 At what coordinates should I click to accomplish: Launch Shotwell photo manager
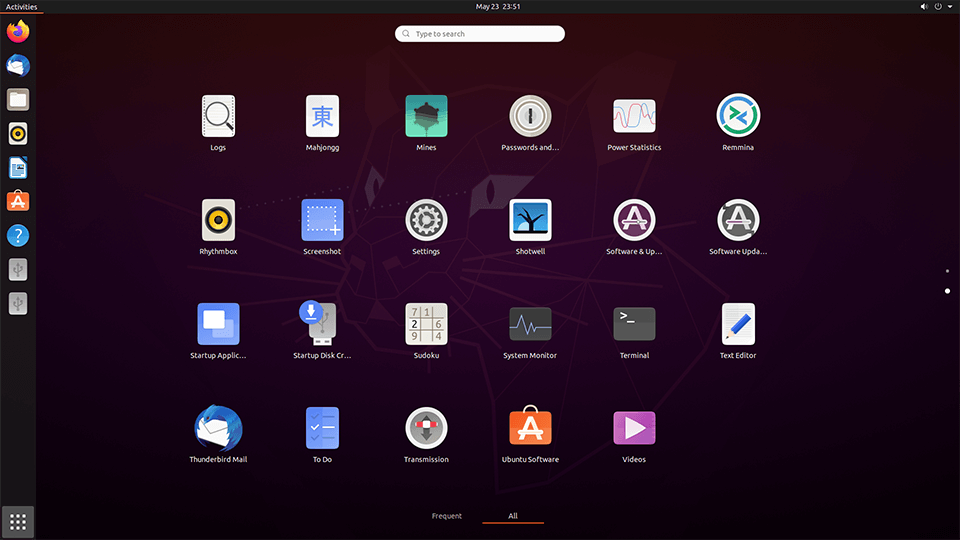(530, 220)
